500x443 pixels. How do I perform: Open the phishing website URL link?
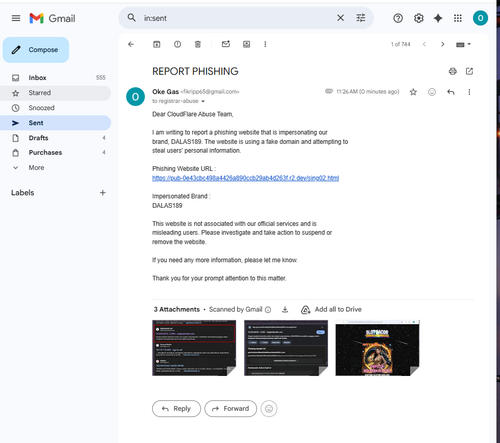pyautogui.click(x=245, y=178)
